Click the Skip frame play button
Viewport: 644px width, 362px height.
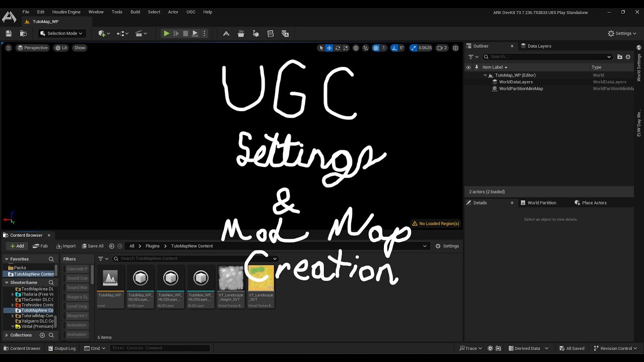(176, 34)
